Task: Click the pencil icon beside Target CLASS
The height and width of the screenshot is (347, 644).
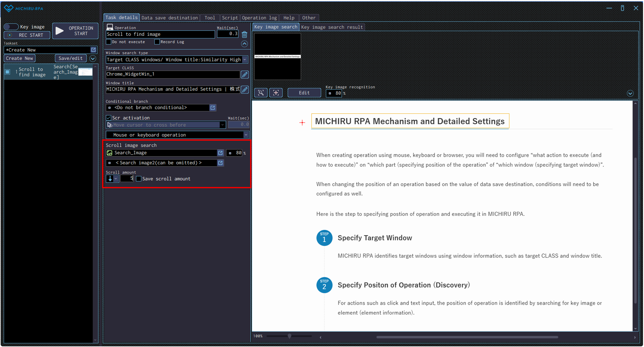Action: tap(245, 74)
